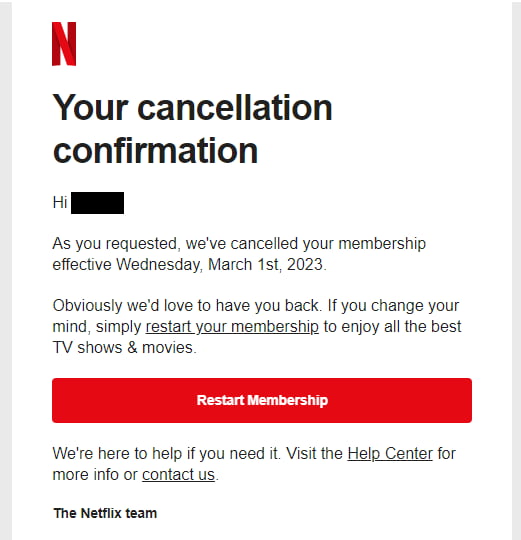
Task: Click the phrase "to enjoy all the best"
Action: click(x=392, y=326)
